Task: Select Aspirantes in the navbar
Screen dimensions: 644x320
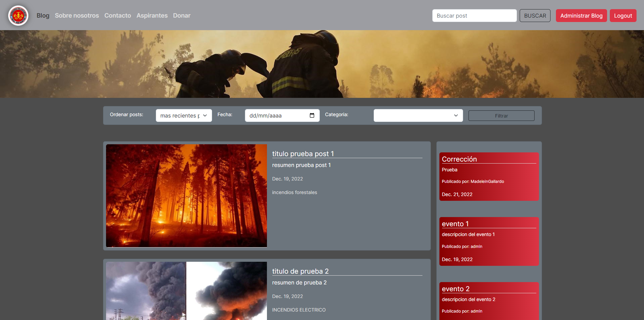Action: [152, 16]
